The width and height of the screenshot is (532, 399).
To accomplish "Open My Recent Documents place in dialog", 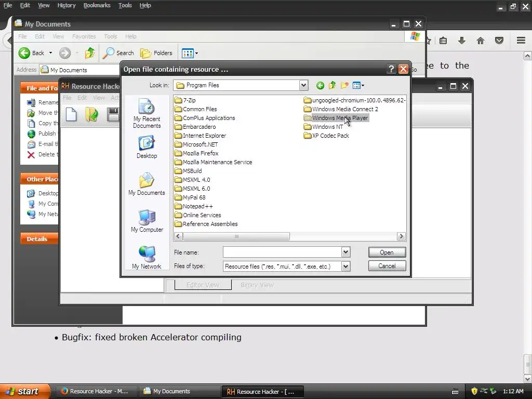I will (147, 113).
